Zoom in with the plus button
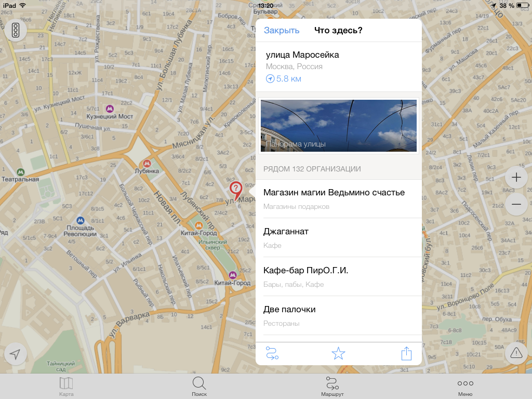Viewport: 532px width, 399px height. [516, 177]
